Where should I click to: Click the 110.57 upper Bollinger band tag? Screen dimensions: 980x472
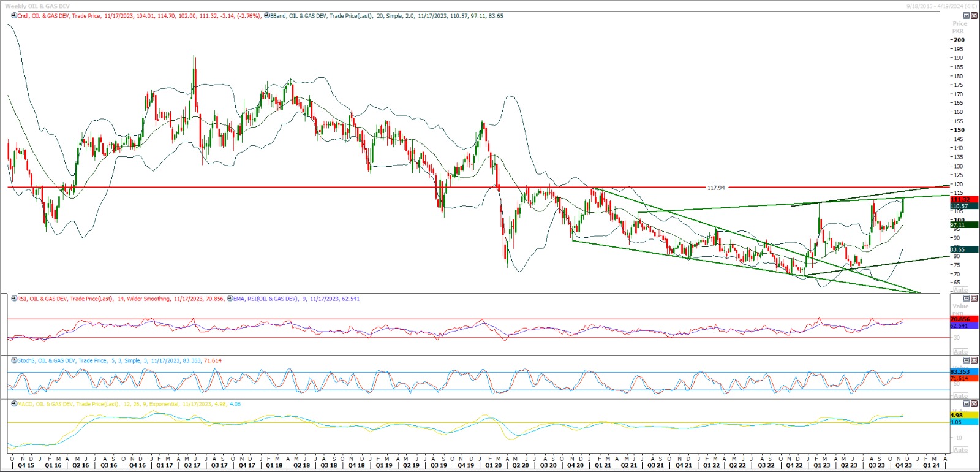click(964, 206)
